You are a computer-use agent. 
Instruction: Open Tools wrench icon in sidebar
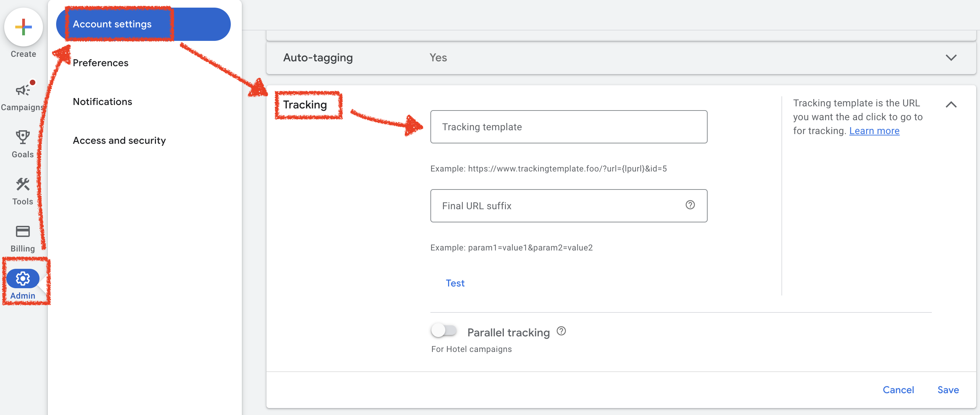pos(23,185)
